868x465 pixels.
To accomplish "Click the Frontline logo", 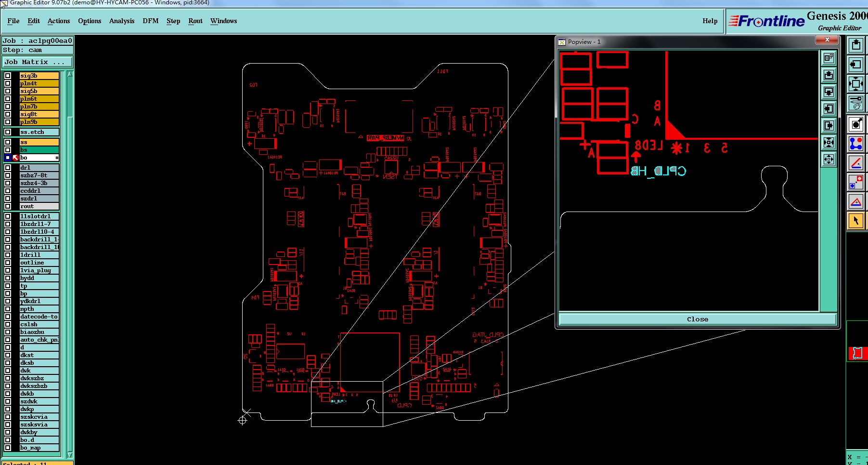I will click(x=766, y=21).
